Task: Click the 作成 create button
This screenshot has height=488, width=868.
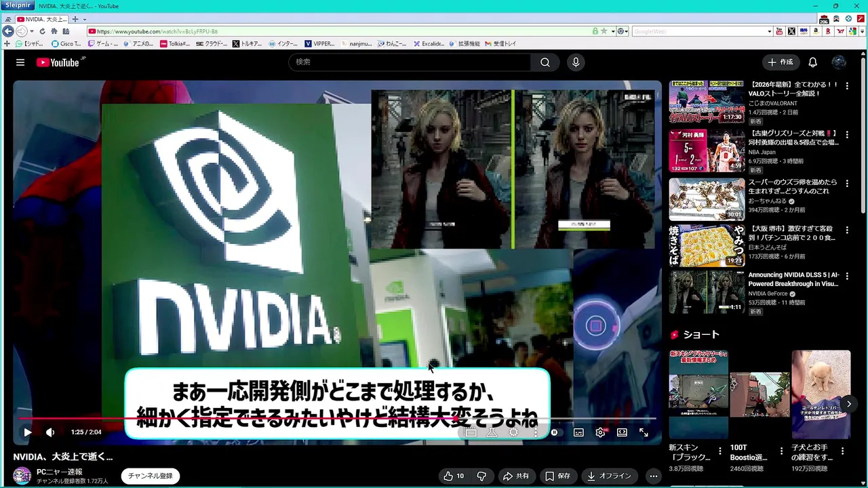Action: pos(780,62)
